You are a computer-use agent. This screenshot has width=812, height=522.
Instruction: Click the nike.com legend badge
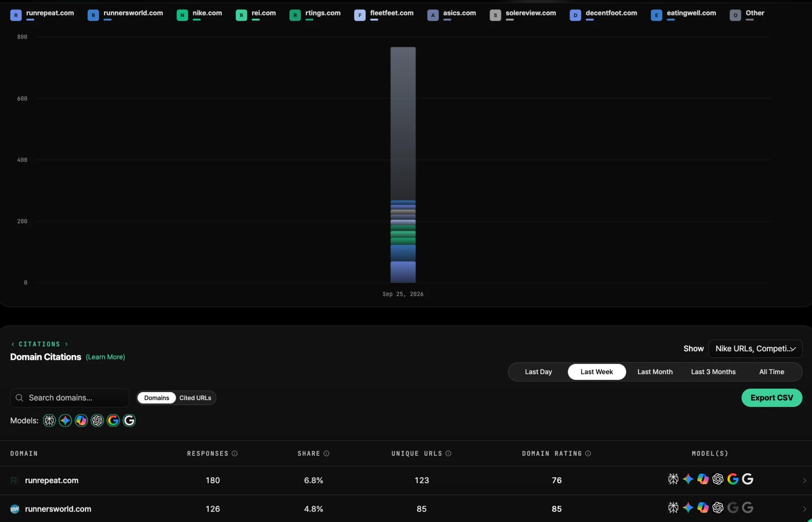click(x=182, y=15)
